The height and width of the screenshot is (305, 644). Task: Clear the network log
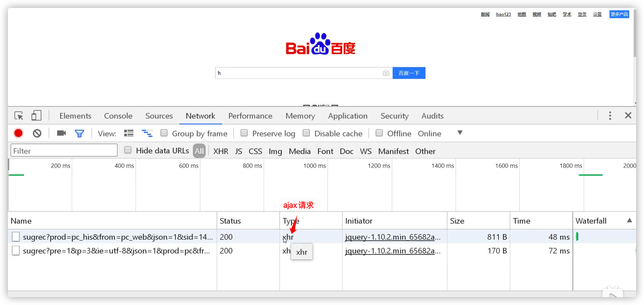pyautogui.click(x=37, y=133)
